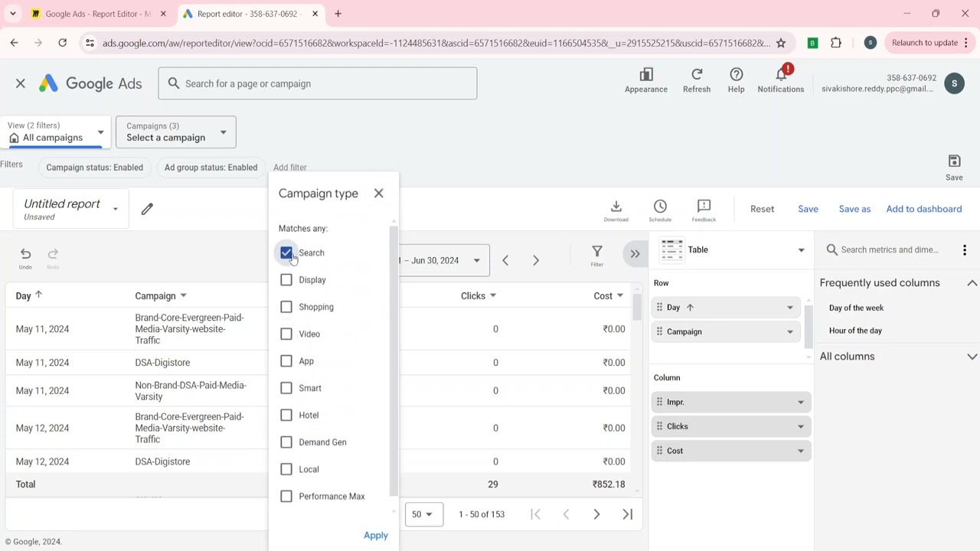Check the Smart campaign type

(x=286, y=388)
